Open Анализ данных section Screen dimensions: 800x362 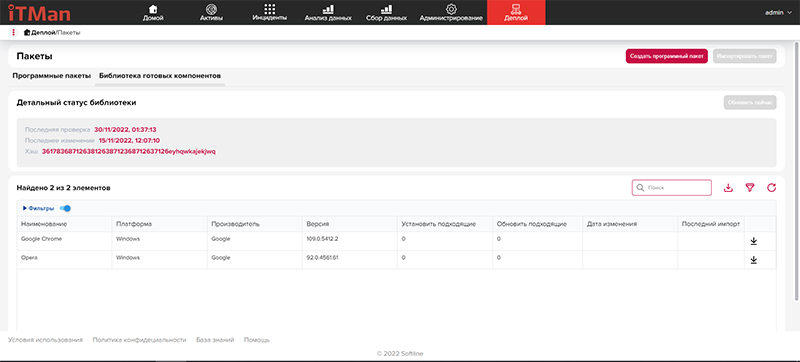[328, 13]
